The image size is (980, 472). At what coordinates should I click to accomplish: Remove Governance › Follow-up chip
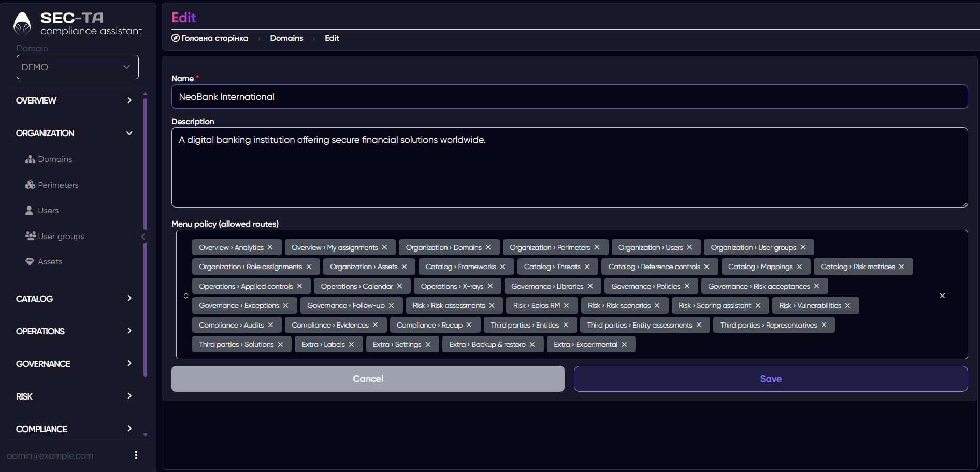(391, 305)
